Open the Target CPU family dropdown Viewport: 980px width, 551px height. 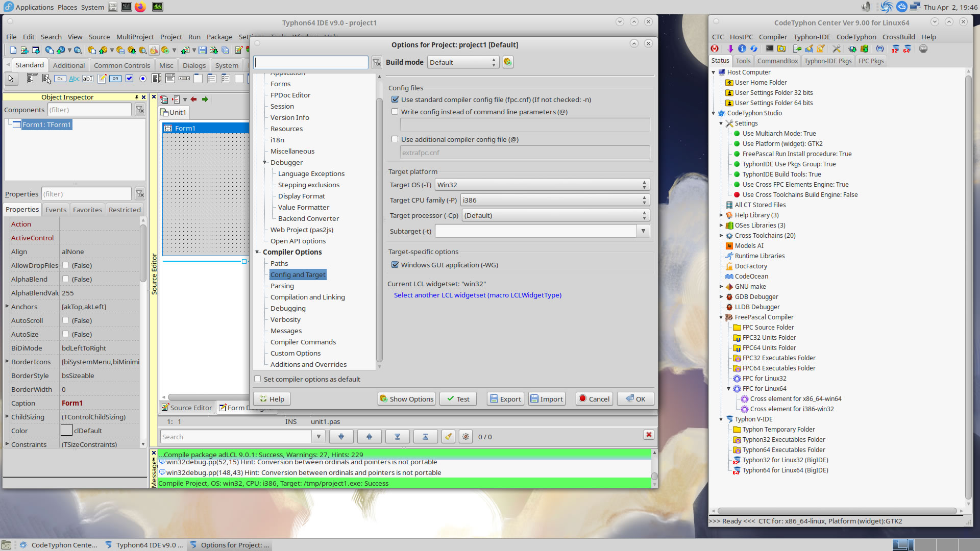(554, 200)
